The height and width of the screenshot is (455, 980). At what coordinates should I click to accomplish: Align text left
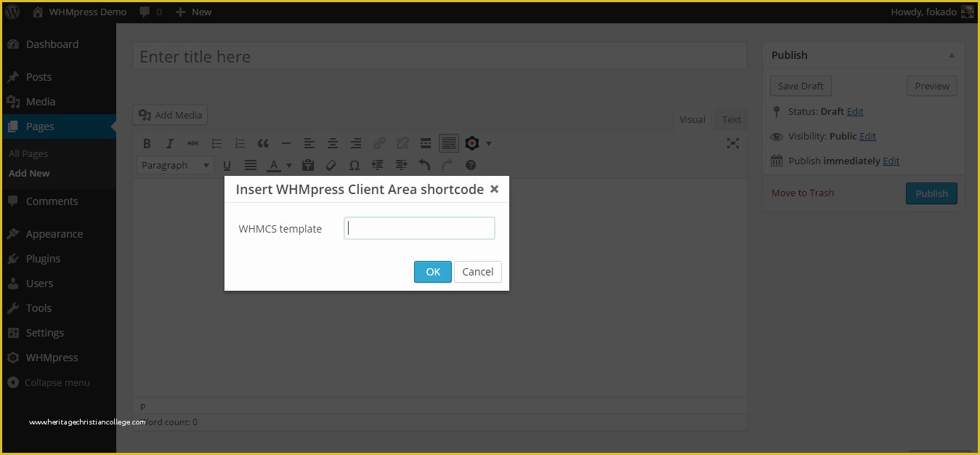309,143
